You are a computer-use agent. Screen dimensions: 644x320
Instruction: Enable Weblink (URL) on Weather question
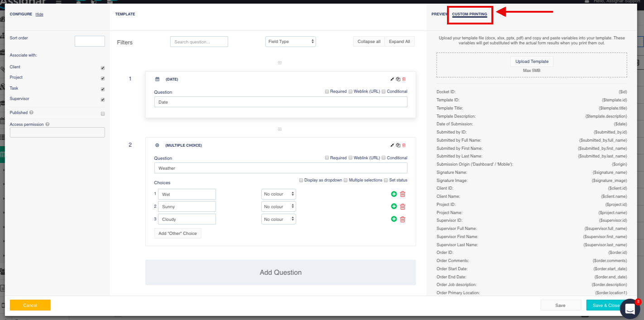click(x=351, y=158)
